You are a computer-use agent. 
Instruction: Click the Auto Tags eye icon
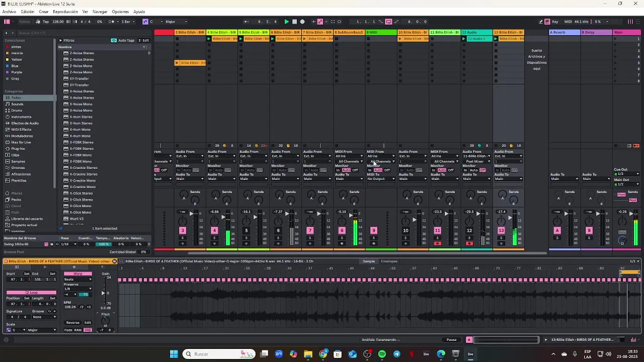pyautogui.click(x=114, y=40)
